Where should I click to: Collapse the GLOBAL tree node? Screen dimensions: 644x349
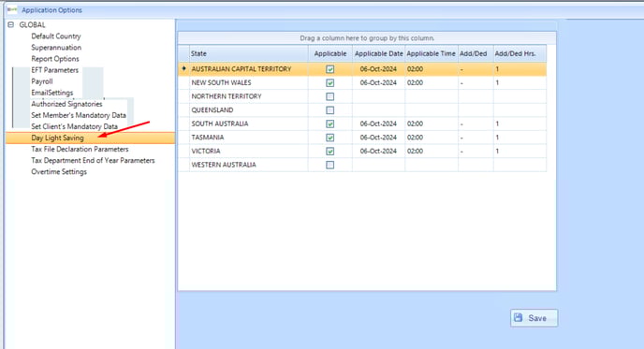click(11, 24)
